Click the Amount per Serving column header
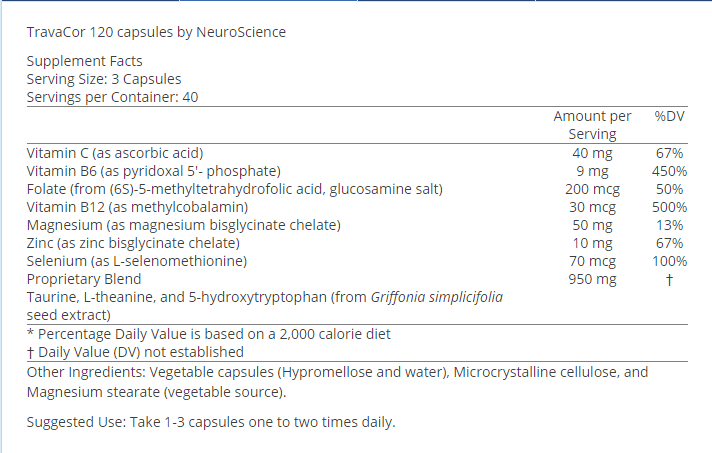Screen dimensions: 712x453 [x=592, y=125]
